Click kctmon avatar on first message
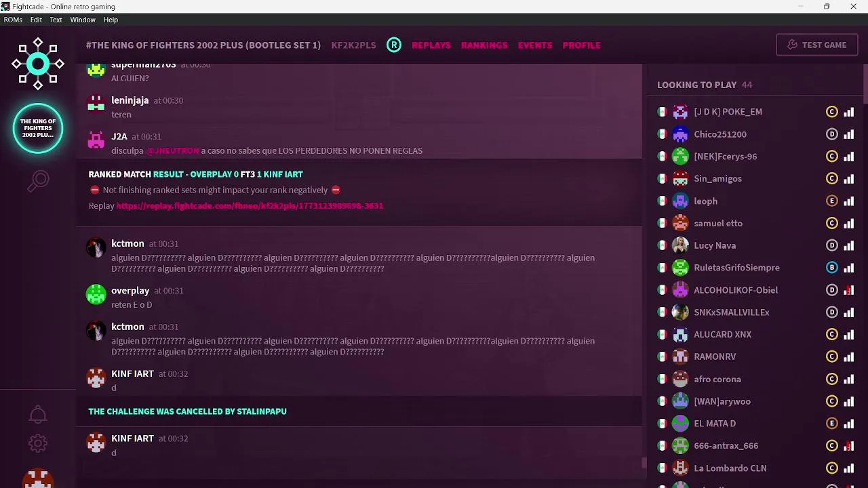 coord(96,247)
